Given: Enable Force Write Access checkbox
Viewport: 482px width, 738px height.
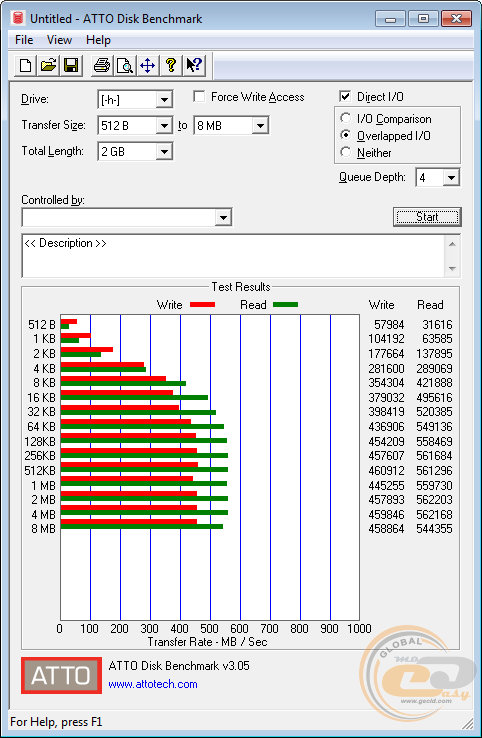Looking at the screenshot, I should 199,96.
